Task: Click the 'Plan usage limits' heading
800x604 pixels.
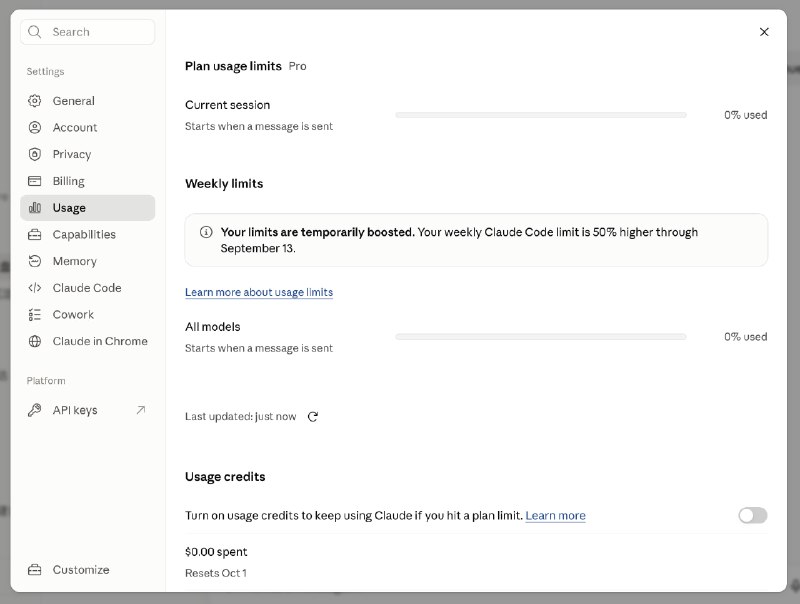Action: (x=233, y=66)
